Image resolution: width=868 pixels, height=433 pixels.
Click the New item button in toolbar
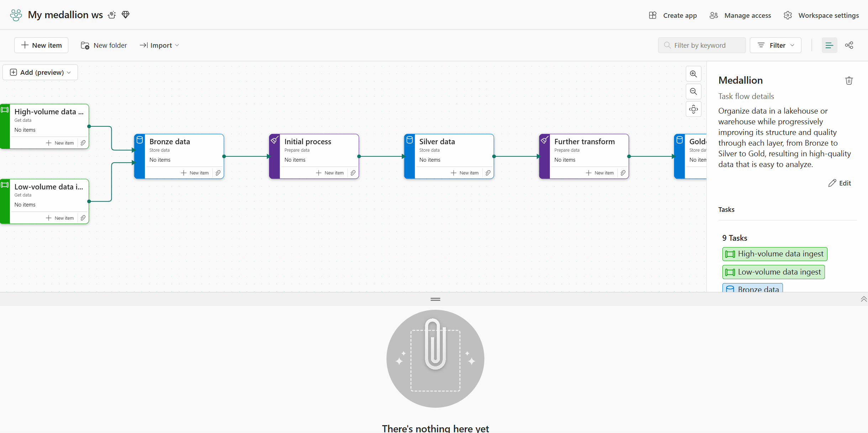41,45
